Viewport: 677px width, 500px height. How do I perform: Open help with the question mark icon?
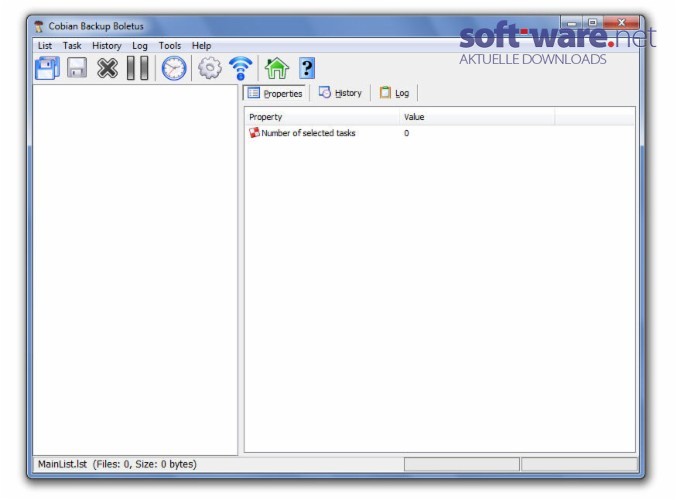tap(307, 68)
